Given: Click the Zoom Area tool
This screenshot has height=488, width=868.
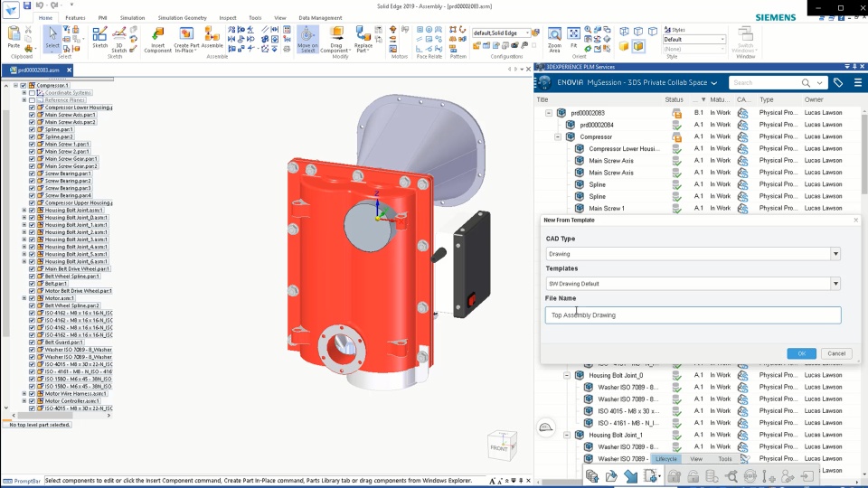Looking at the screenshot, I should (554, 39).
